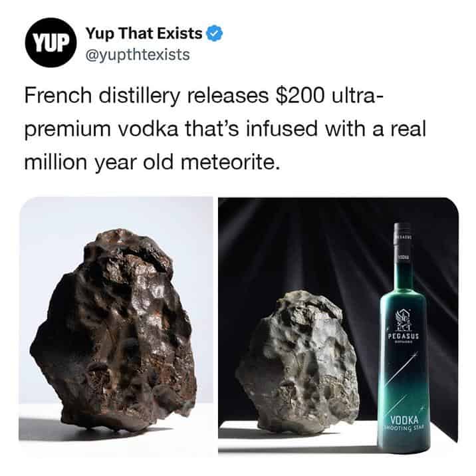Open the YUP profile avatar

pyautogui.click(x=50, y=42)
